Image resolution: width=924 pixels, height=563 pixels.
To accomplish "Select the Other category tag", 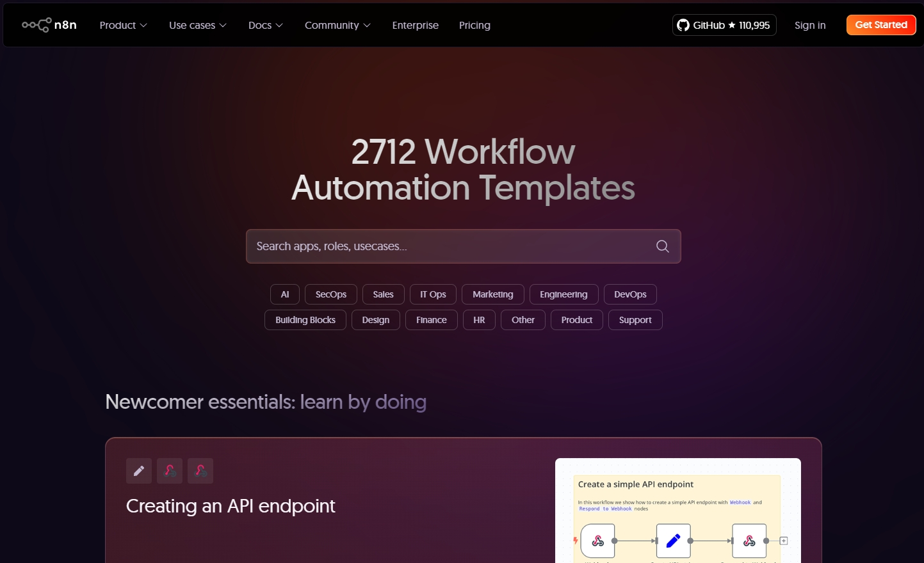I will [523, 320].
